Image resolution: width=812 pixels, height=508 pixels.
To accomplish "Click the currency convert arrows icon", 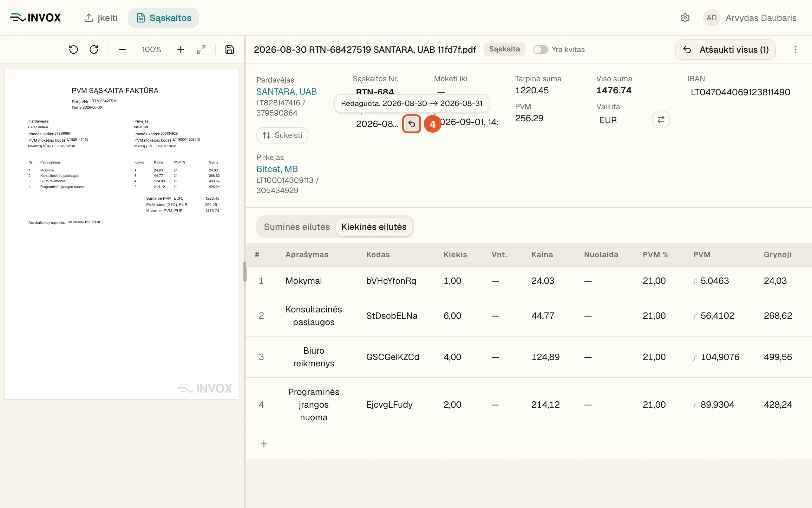I will 661,119.
